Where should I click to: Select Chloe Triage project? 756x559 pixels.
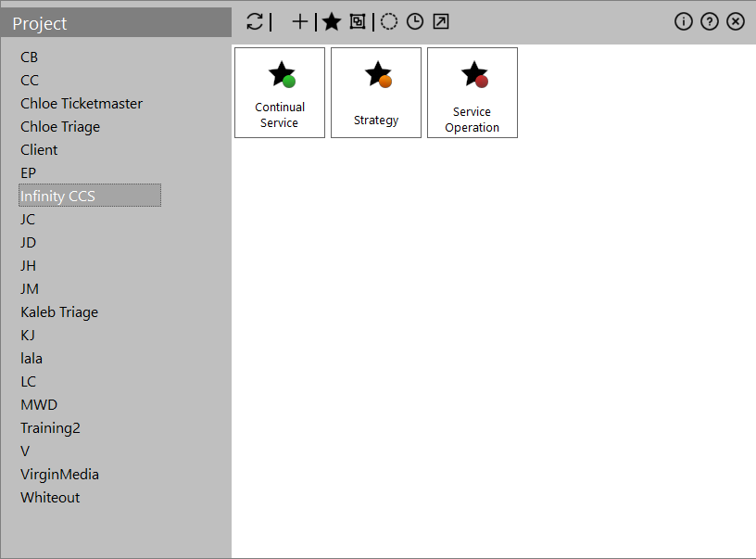click(x=60, y=126)
